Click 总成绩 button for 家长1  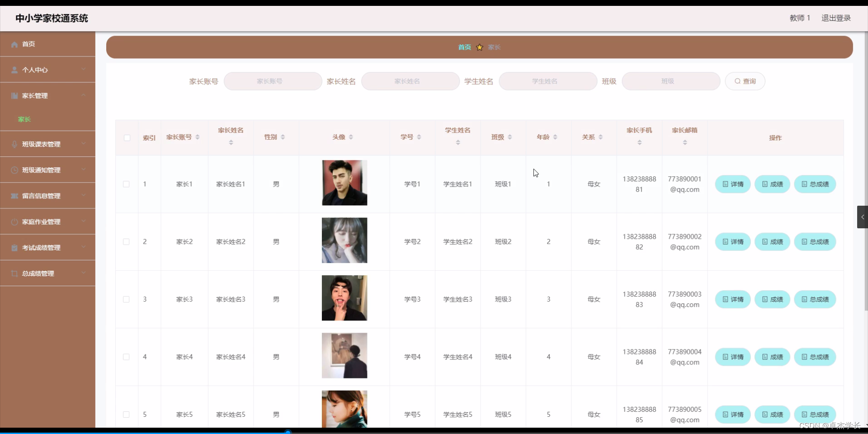click(x=815, y=184)
